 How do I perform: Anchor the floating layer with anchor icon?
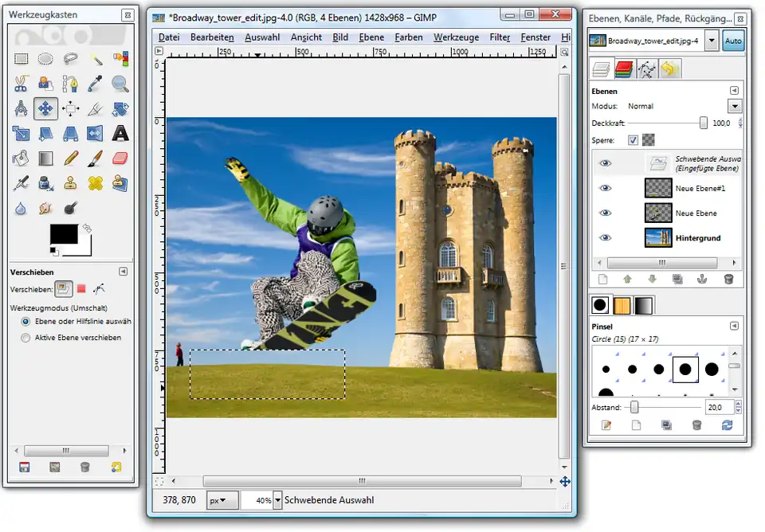point(703,280)
